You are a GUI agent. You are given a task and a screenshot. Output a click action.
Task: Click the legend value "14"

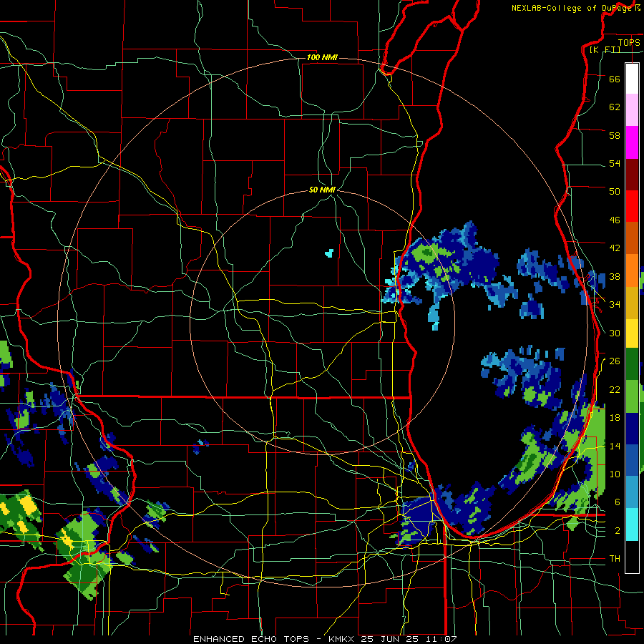pos(615,446)
